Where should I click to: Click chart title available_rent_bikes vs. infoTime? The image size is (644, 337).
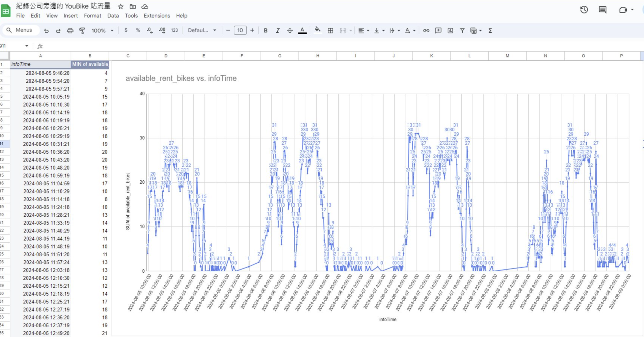pos(181,78)
